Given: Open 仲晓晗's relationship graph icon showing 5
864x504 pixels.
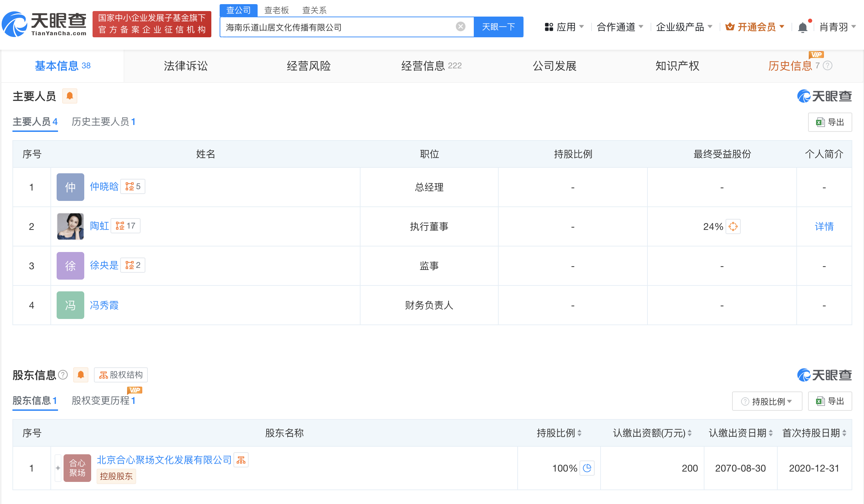Looking at the screenshot, I should click(x=133, y=186).
